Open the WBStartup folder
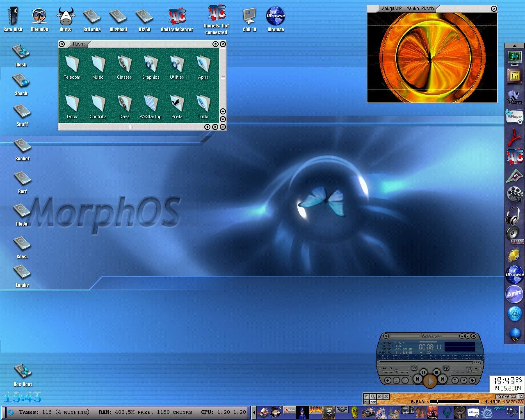 pos(151,105)
